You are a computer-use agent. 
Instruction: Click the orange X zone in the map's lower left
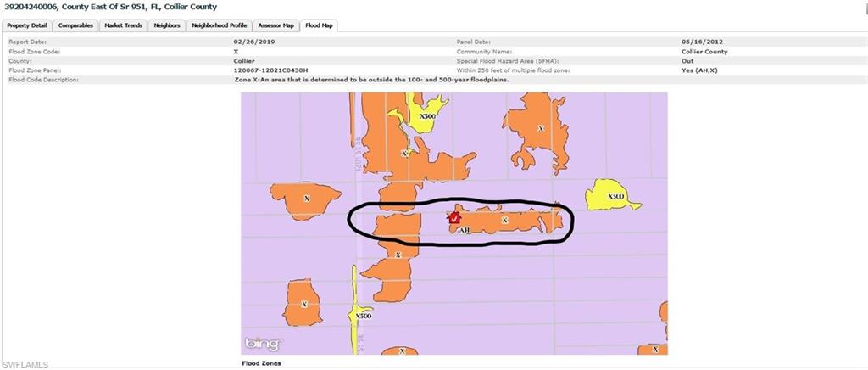pyautogui.click(x=304, y=305)
